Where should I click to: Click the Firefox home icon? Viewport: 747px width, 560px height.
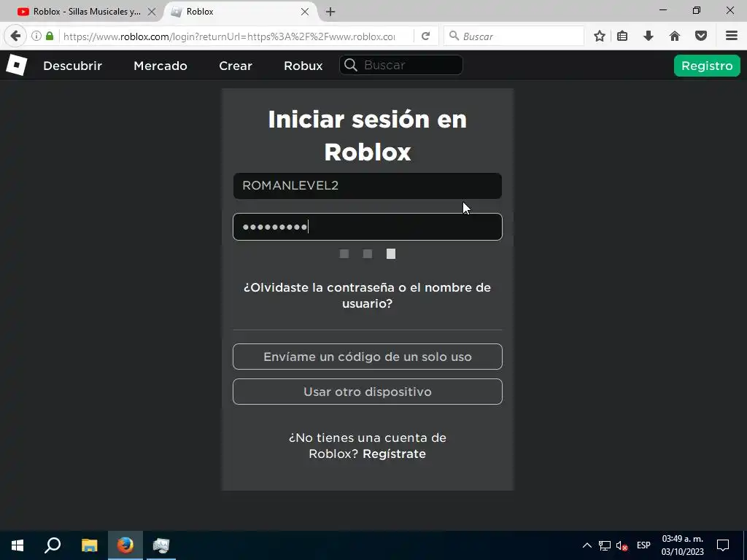tap(675, 36)
